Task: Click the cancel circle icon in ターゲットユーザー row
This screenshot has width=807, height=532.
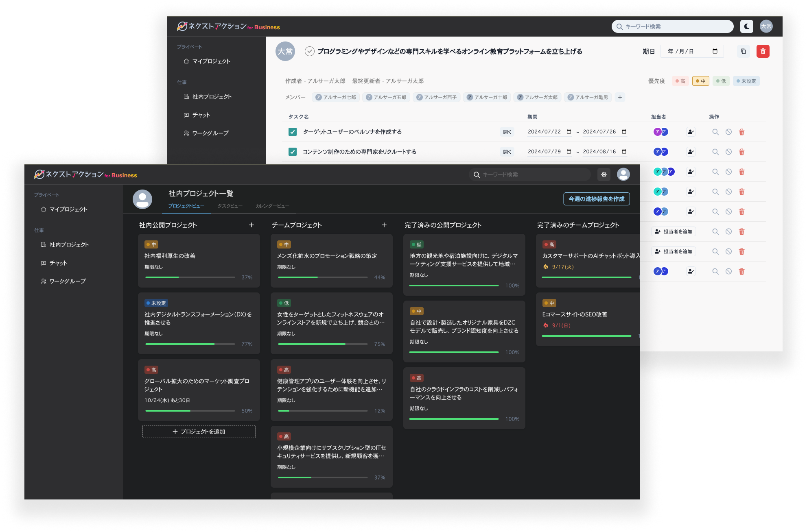Action: pyautogui.click(x=728, y=132)
